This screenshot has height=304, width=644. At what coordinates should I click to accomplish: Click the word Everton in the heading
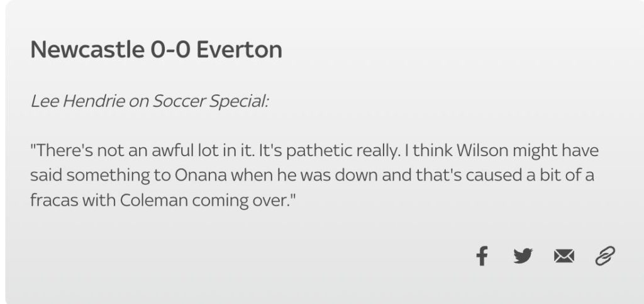(x=239, y=50)
